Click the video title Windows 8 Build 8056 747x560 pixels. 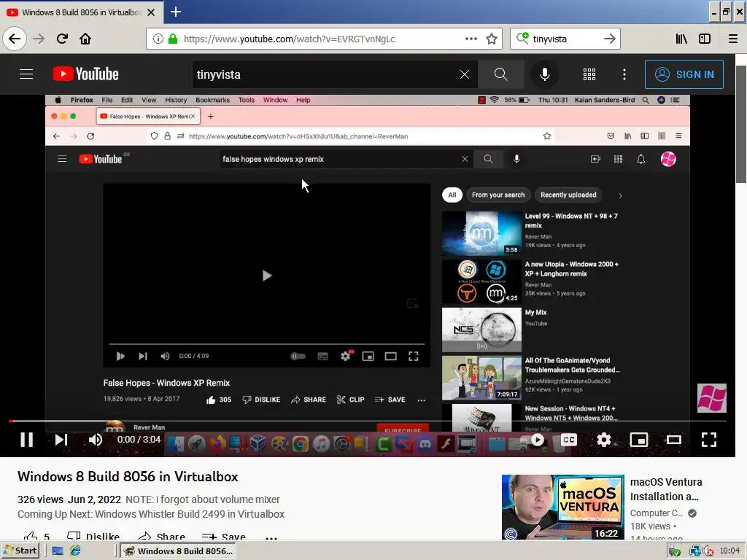coord(128,476)
